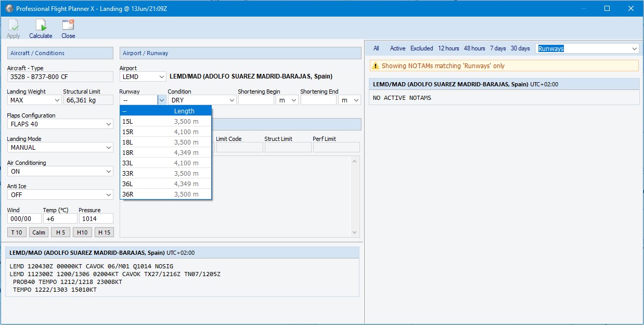Click the H10 headwind button
Screen dimensions: 644x325
tap(82, 232)
